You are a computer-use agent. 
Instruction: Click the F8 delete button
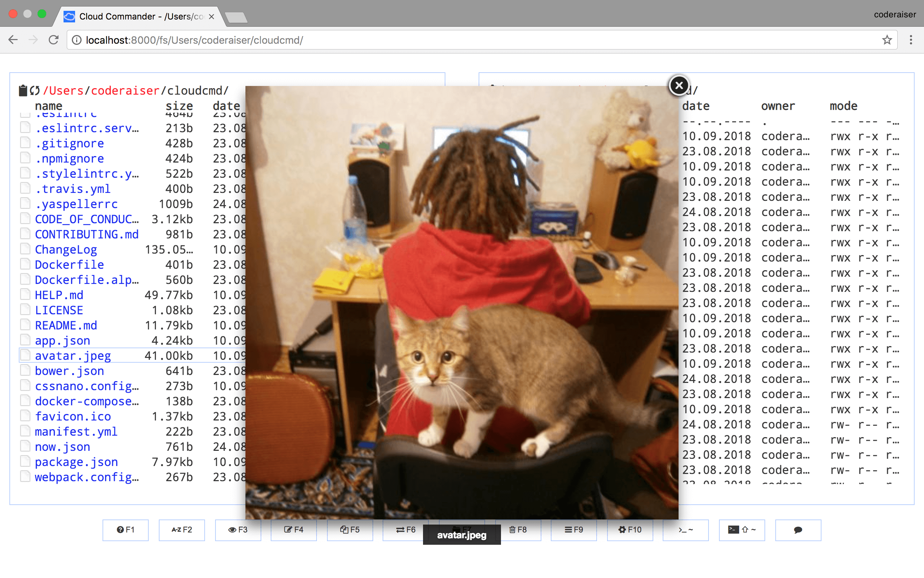518,530
